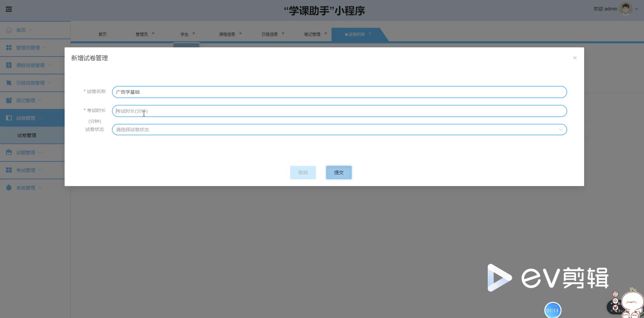Click the 管理员管理 sidebar icon

click(9, 47)
